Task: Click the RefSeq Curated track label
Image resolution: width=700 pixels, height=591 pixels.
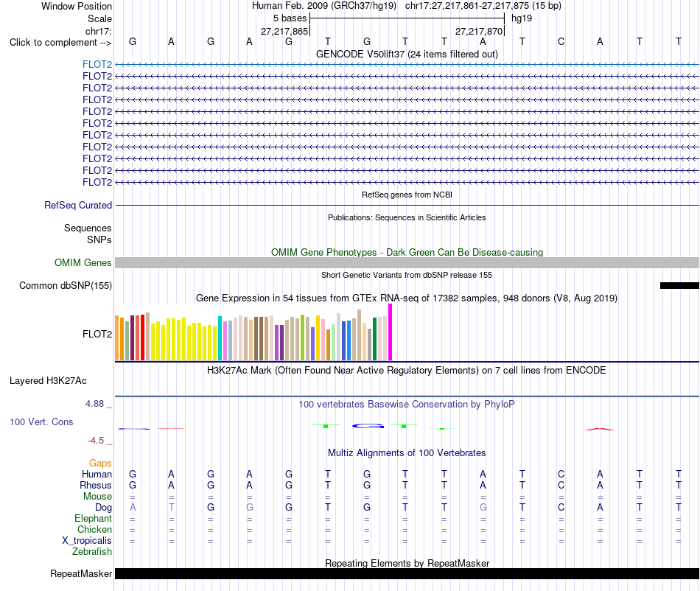Action: 77,206
